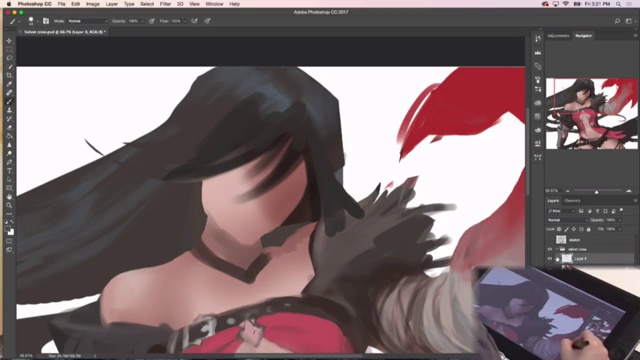The width and height of the screenshot is (640, 360).
Task: Lock all layer attributes
Action: click(589, 229)
